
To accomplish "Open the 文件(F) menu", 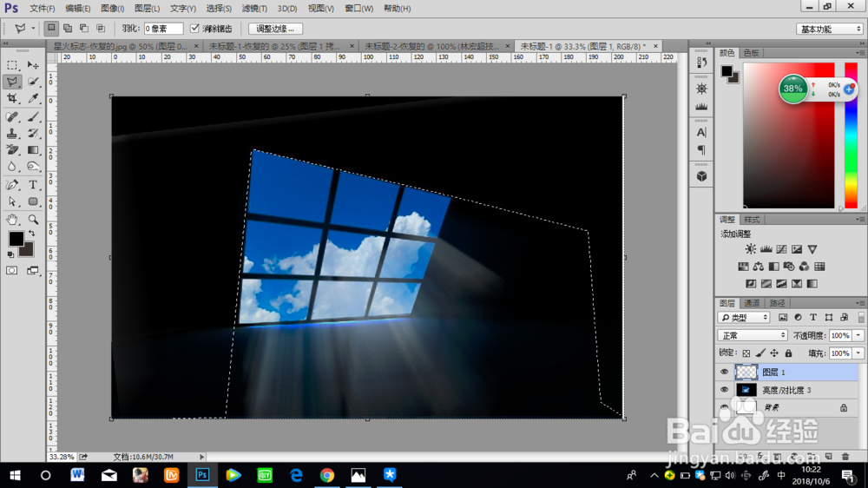I will click(x=42, y=9).
